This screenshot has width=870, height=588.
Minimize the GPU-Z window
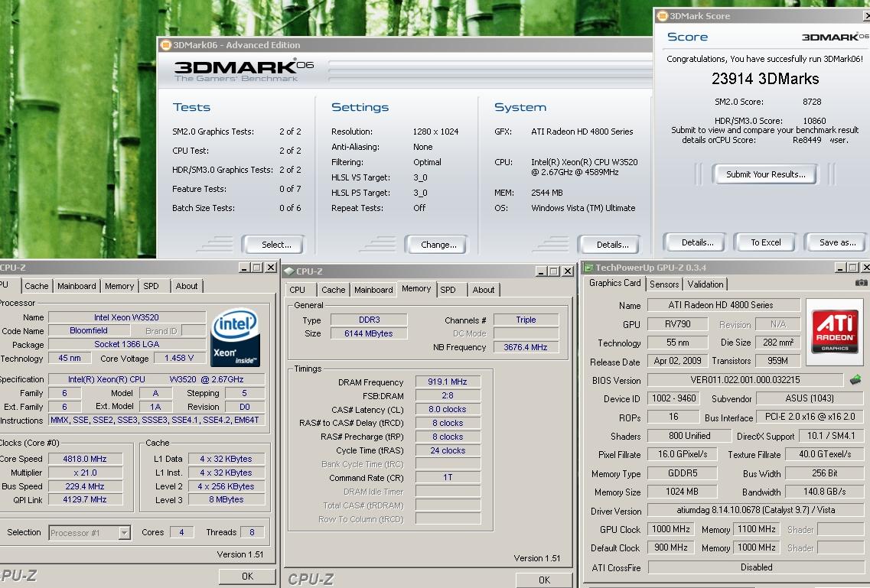click(841, 267)
